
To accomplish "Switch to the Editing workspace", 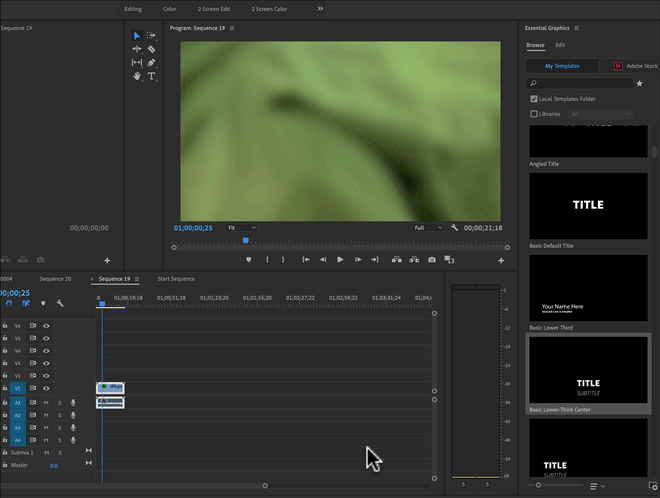I will click(x=133, y=9).
